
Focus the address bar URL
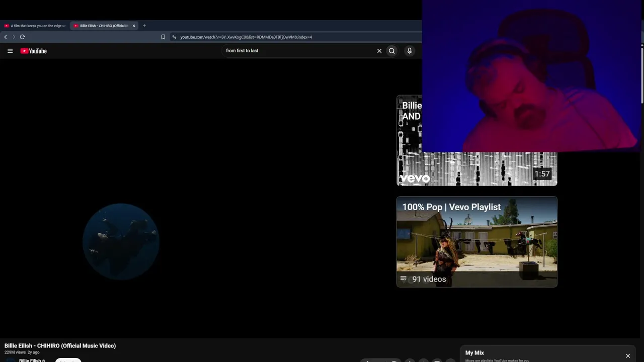246,37
